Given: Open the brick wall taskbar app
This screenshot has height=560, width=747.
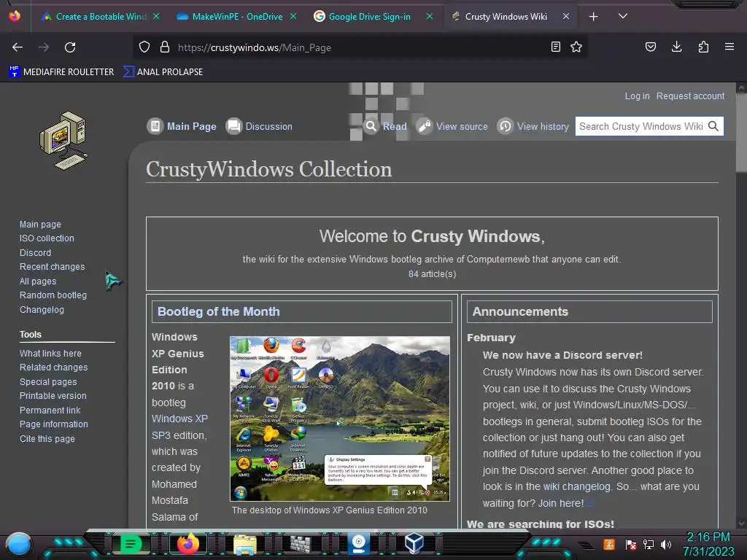Looking at the screenshot, I should [x=301, y=544].
